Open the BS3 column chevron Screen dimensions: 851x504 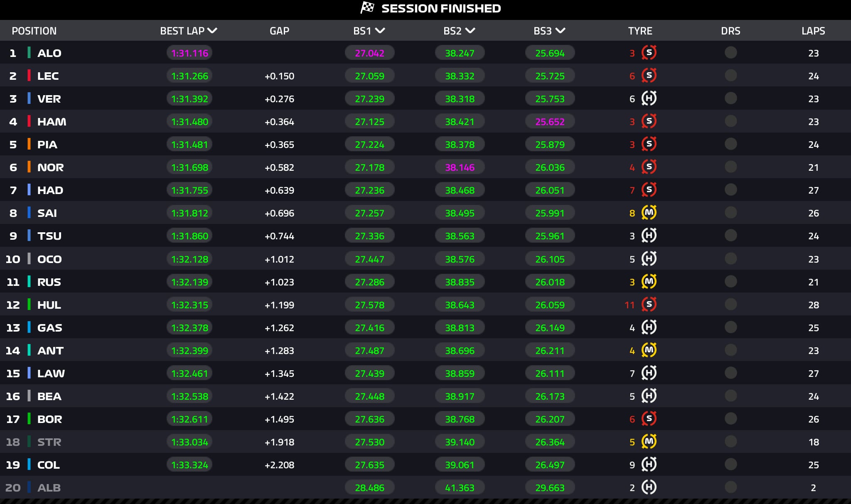tap(560, 31)
